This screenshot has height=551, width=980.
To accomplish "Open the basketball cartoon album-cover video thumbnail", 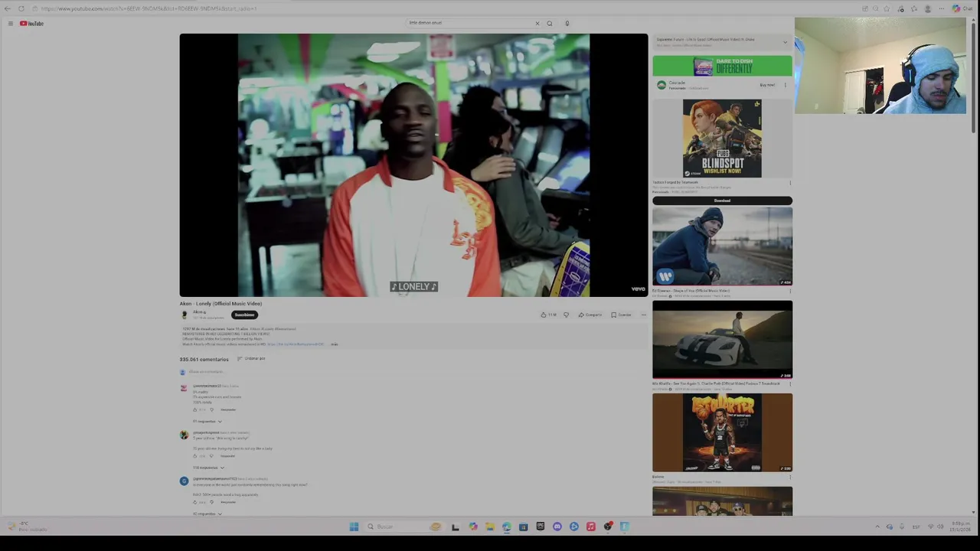I will pos(722,432).
